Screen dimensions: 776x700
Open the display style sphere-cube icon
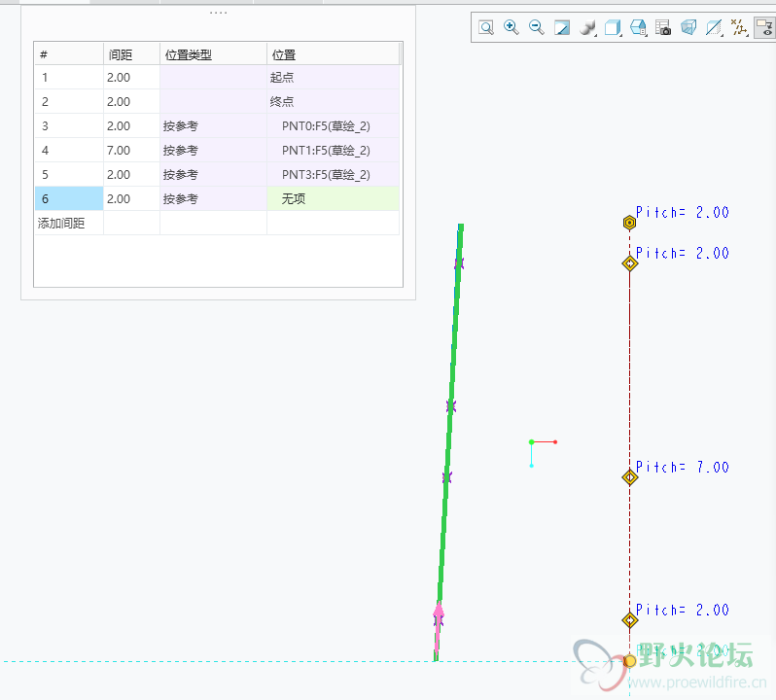(587, 27)
